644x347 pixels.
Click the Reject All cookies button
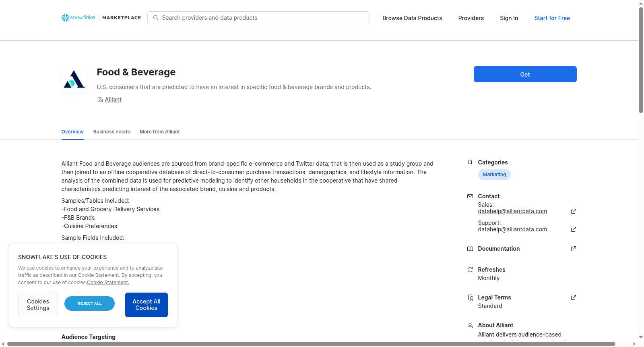pos(89,303)
